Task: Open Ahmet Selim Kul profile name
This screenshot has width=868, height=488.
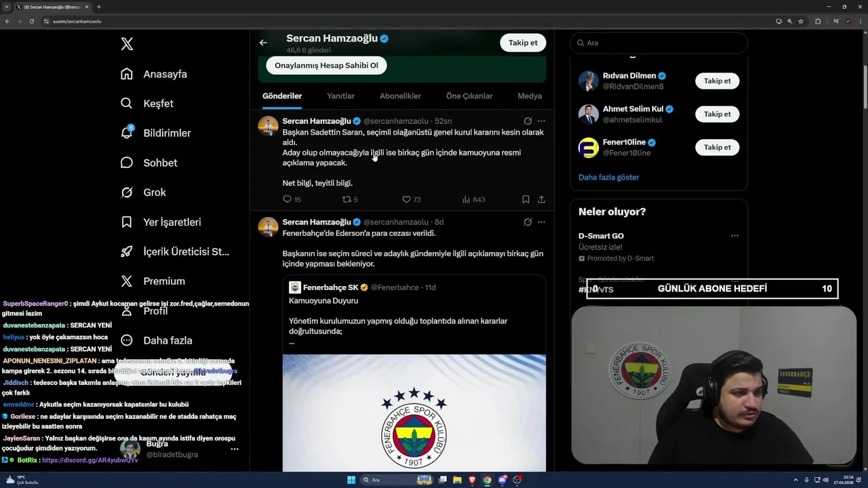Action: point(633,109)
